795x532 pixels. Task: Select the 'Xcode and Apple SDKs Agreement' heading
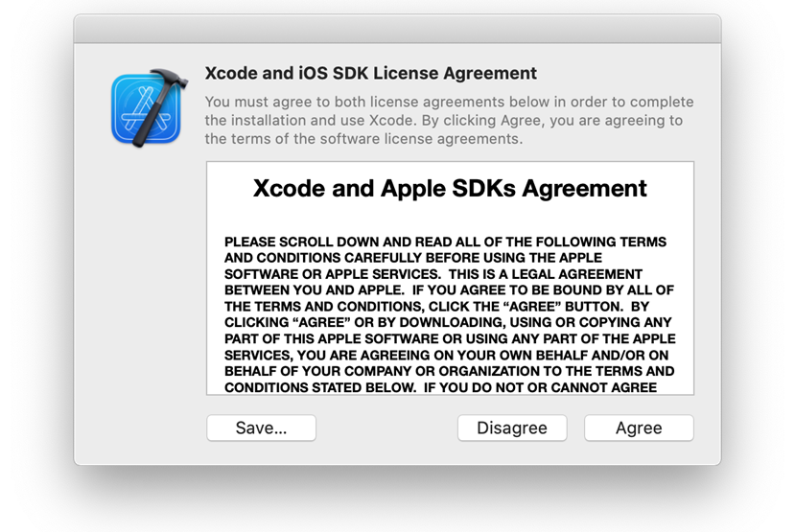pos(450,189)
